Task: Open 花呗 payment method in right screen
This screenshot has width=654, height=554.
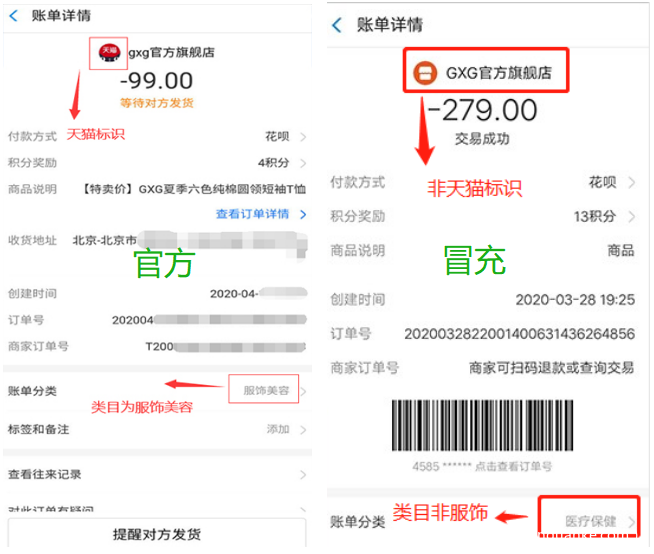Action: pyautogui.click(x=602, y=182)
